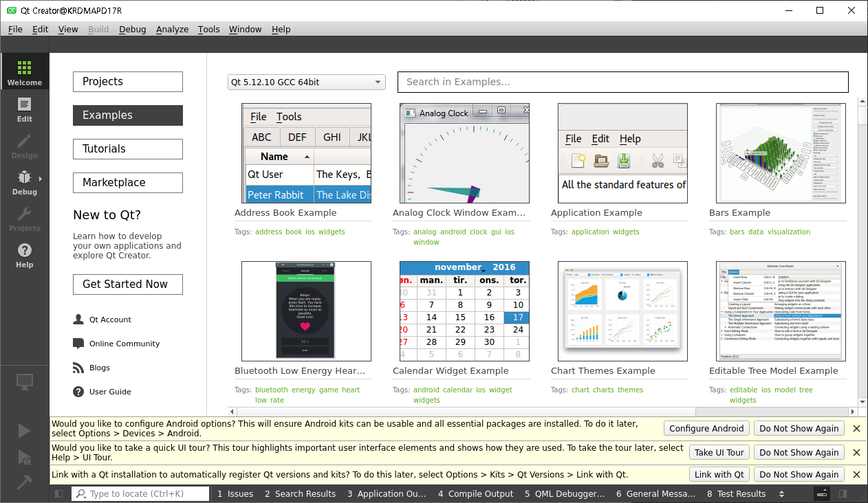Click the Run play button
The height and width of the screenshot is (503, 868).
25,431
